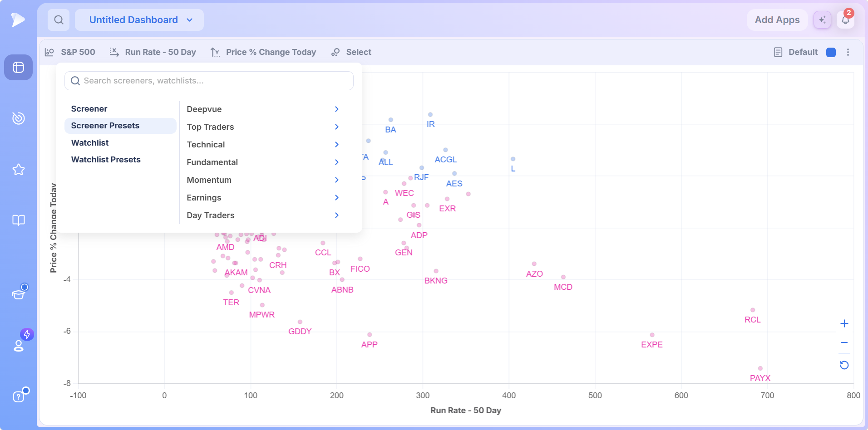
Task: Expand the Earnings presets submenu
Action: (x=263, y=198)
